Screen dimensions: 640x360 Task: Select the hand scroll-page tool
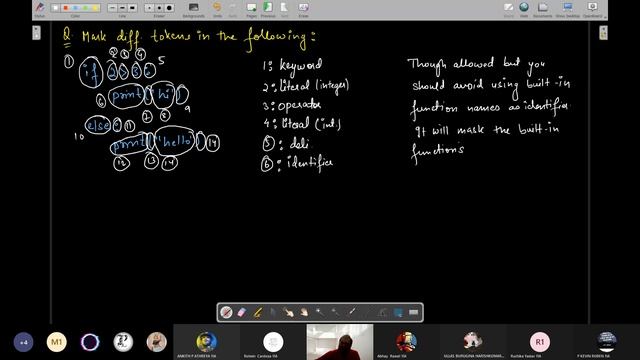304,313
